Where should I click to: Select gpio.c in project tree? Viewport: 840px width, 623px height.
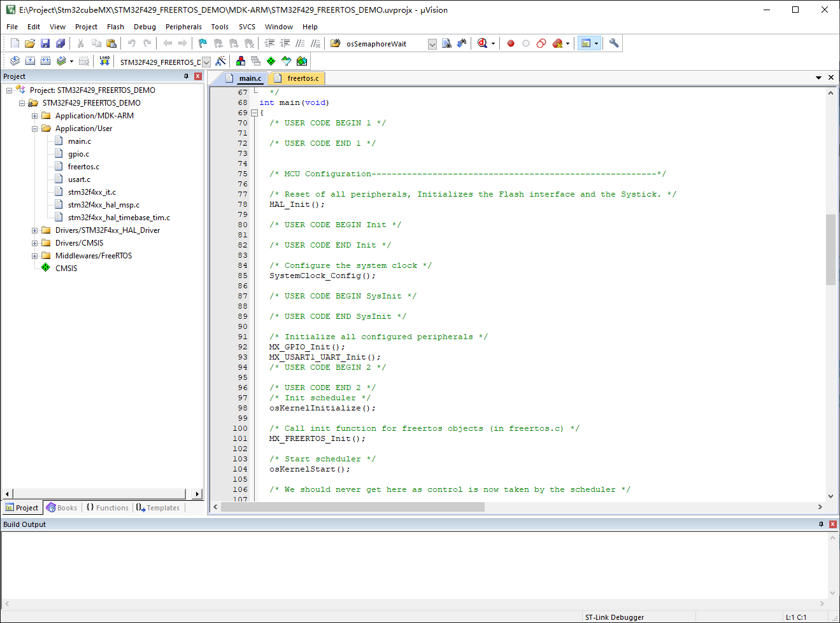click(79, 154)
